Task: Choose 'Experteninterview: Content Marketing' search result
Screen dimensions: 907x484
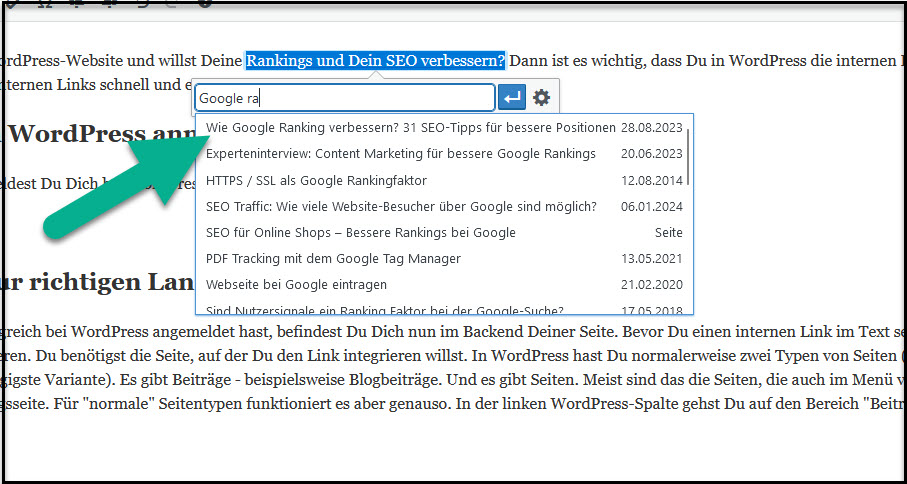Action: tap(444, 154)
